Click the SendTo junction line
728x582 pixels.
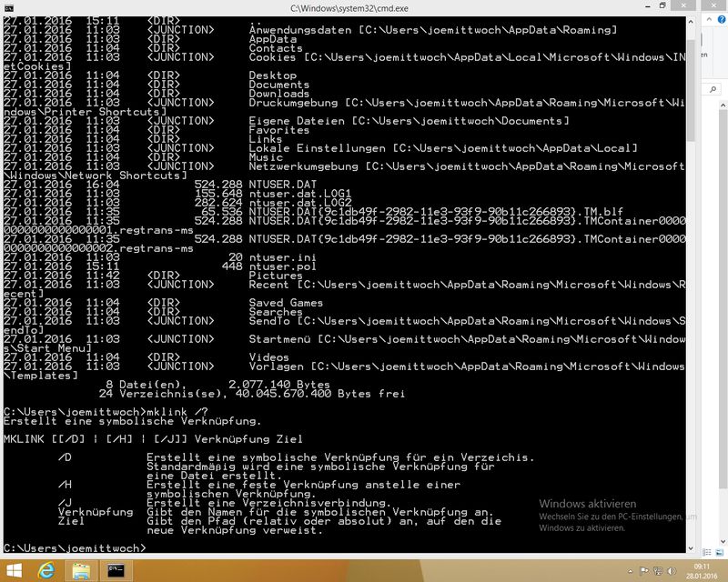345,326
